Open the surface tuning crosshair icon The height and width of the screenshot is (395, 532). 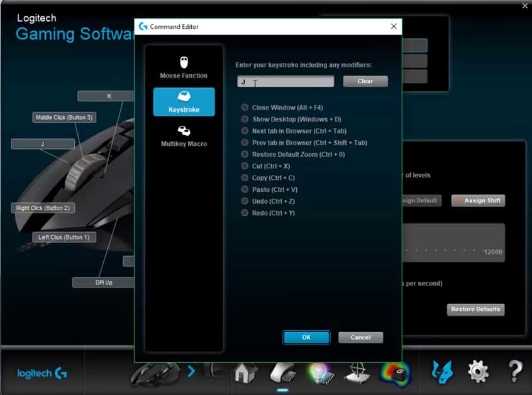(357, 372)
